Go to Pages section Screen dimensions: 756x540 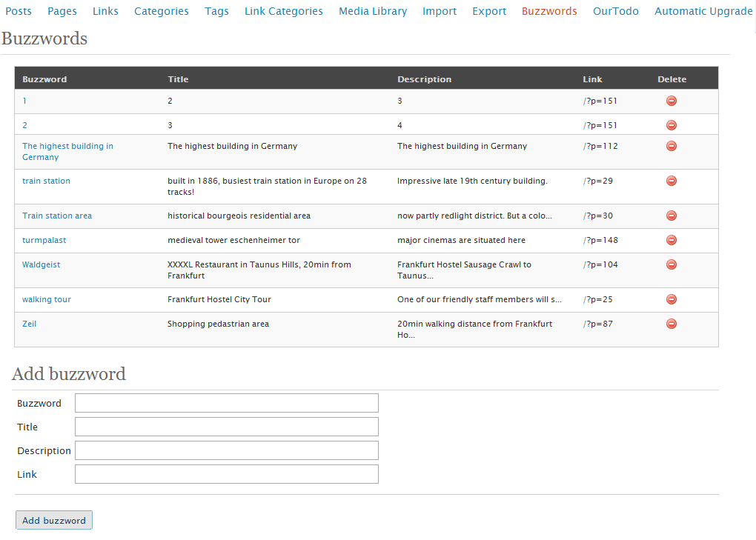[62, 11]
